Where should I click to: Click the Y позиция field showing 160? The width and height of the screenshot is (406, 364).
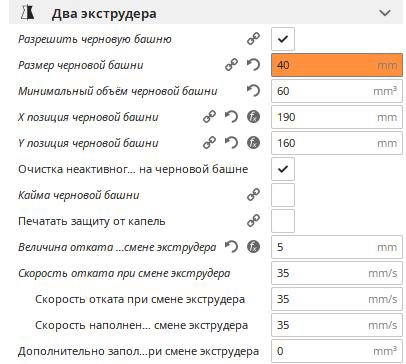pyautogui.click(x=337, y=143)
